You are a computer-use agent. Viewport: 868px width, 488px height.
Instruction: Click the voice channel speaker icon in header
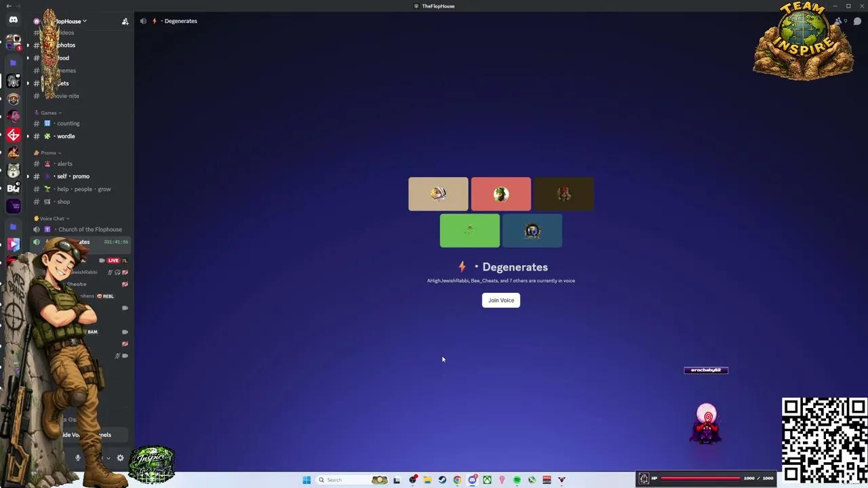[x=143, y=21]
